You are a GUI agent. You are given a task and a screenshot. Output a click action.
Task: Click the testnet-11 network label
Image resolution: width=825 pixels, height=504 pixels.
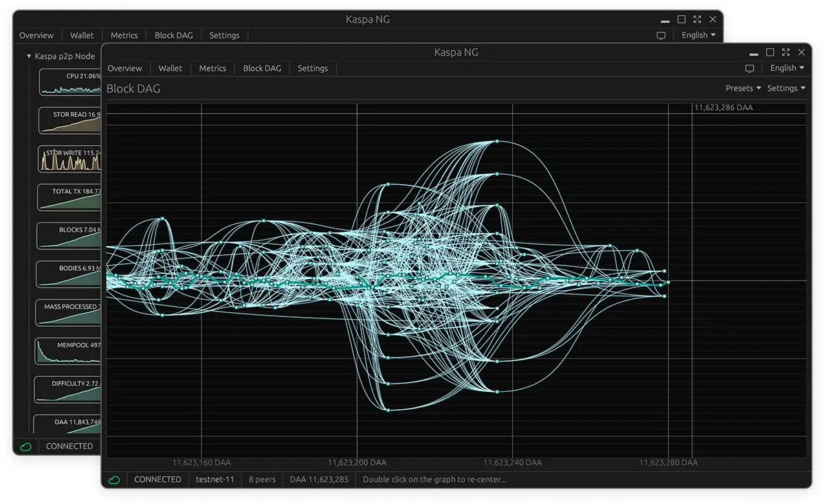pos(214,480)
